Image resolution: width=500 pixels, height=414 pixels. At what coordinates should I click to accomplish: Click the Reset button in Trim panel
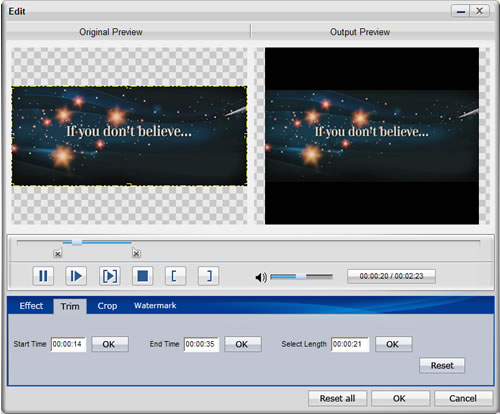coord(442,365)
